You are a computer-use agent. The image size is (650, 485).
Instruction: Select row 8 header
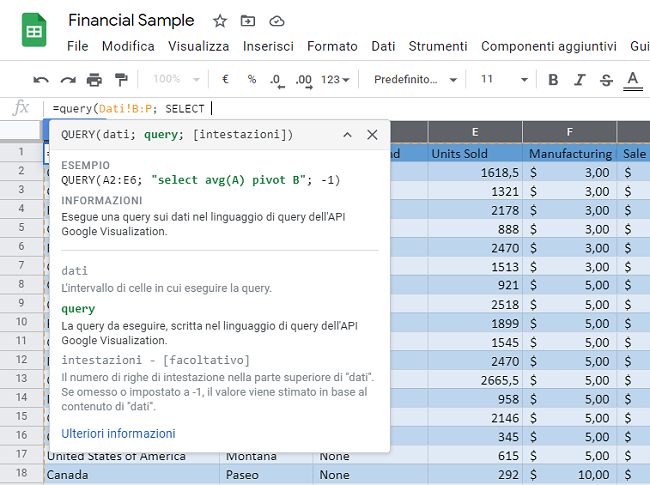click(21, 284)
